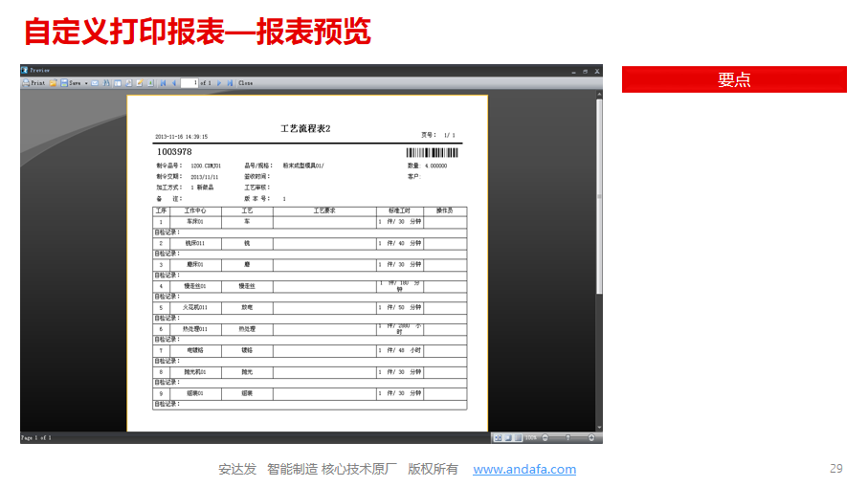868x487 pixels.
Task: Click the zoom slider handle
Action: pos(568,437)
